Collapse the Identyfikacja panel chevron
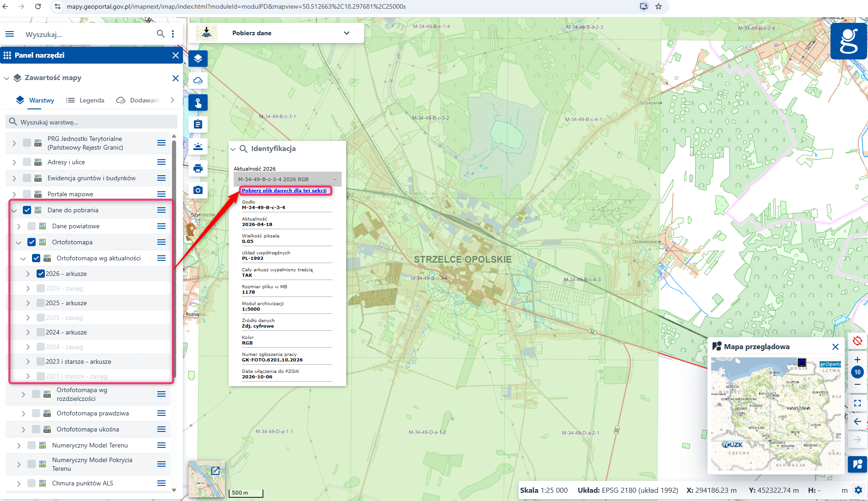Image resolution: width=868 pixels, height=501 pixels. pos(233,149)
